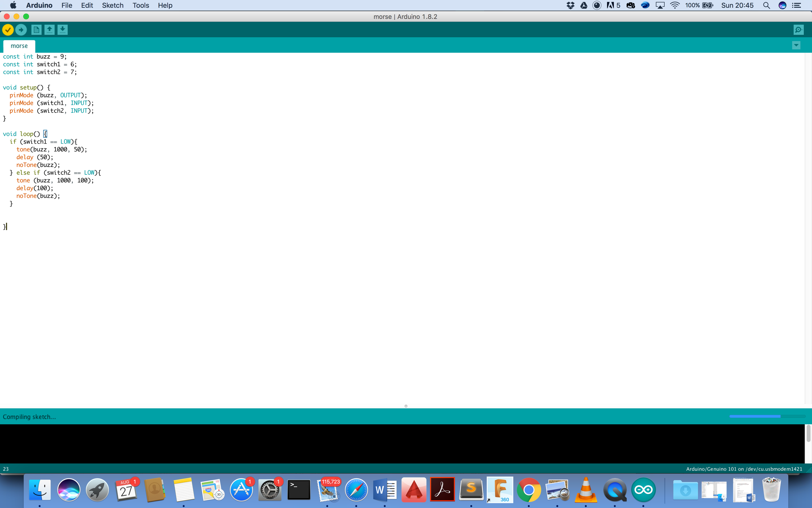Image resolution: width=812 pixels, height=508 pixels.
Task: Open the Sketch menu
Action: (x=113, y=5)
